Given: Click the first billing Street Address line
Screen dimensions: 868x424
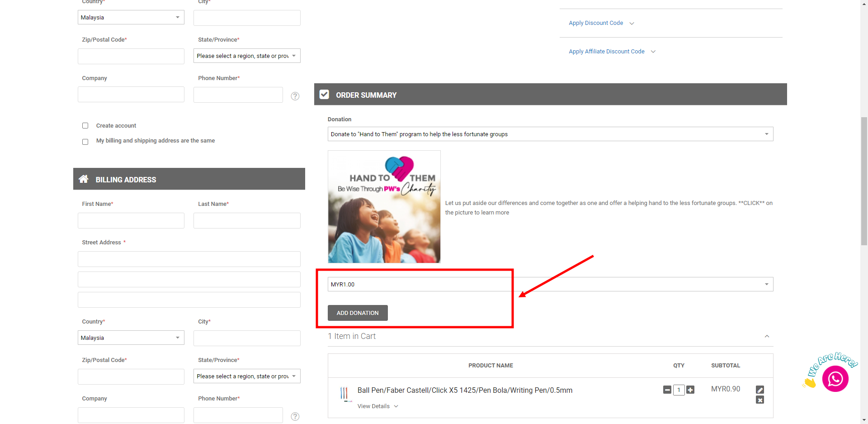Looking at the screenshot, I should [189, 259].
